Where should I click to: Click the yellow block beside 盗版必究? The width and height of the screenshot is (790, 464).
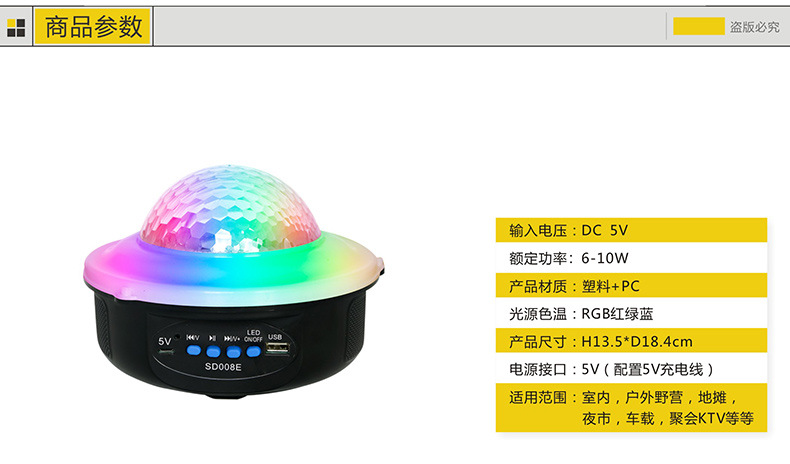coord(699,26)
